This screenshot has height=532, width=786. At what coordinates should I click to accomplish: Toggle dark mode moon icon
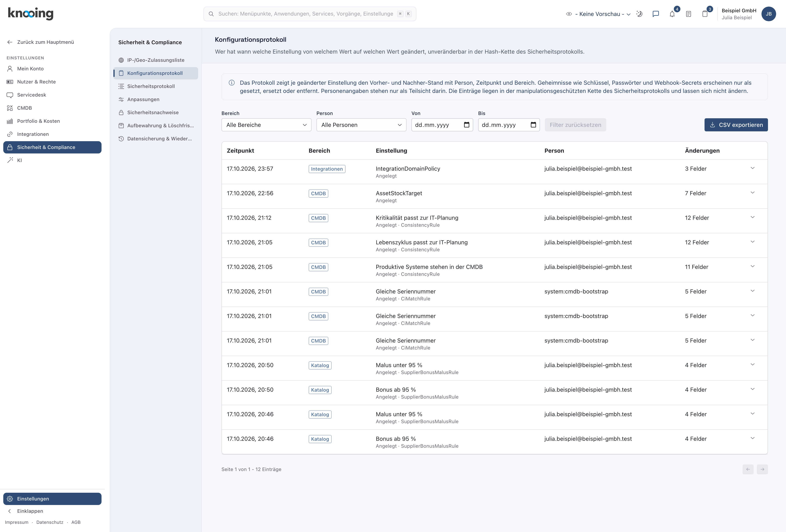click(639, 14)
